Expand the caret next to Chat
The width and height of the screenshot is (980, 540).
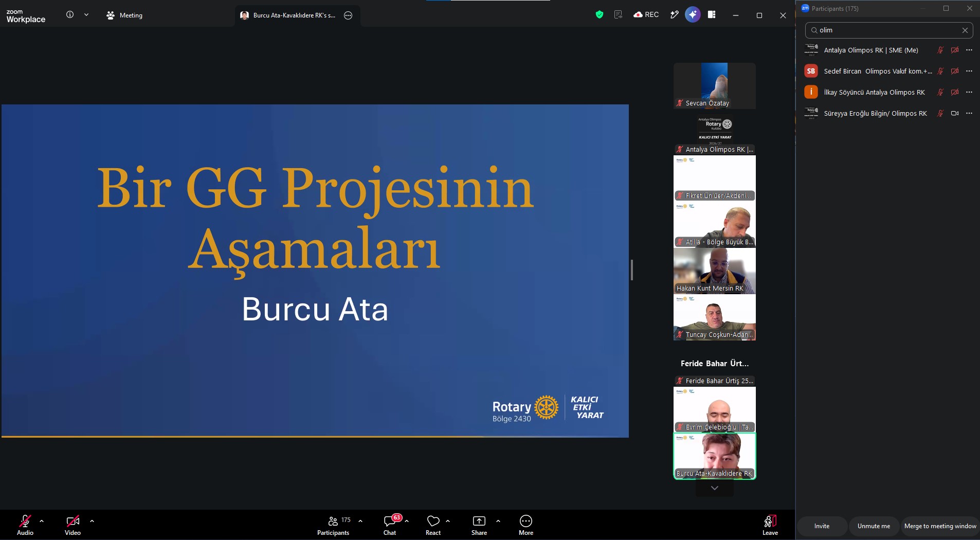coord(407,521)
